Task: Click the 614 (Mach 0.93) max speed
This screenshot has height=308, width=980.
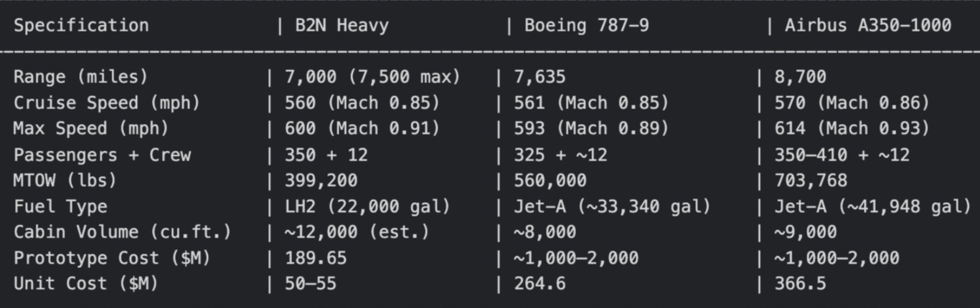Action: pos(852,129)
